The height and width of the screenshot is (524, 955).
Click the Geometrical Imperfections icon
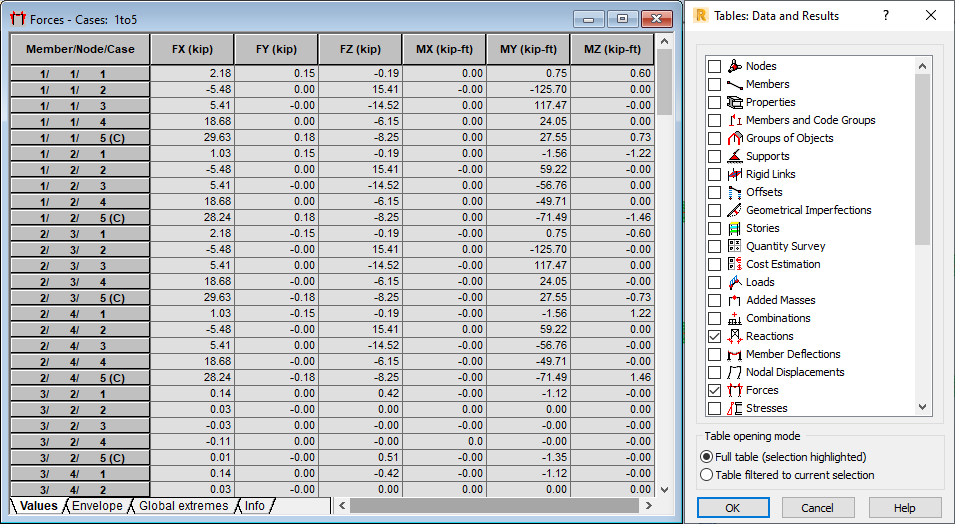click(735, 210)
